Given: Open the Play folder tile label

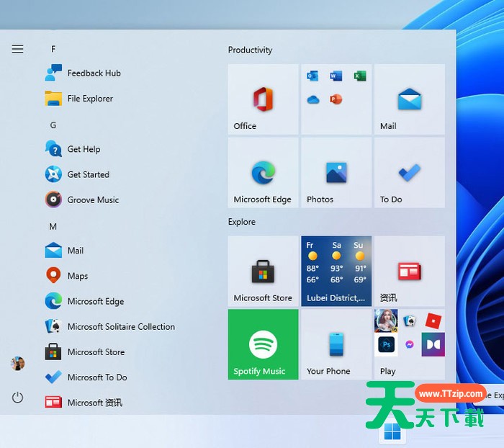Looking at the screenshot, I should point(387,371).
